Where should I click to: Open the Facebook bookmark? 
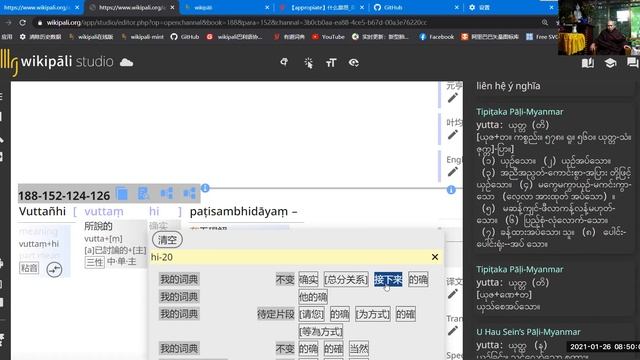click(437, 37)
